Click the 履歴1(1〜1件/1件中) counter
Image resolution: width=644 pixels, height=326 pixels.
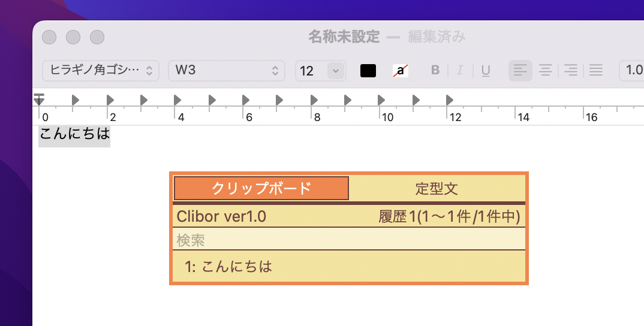pos(449,216)
